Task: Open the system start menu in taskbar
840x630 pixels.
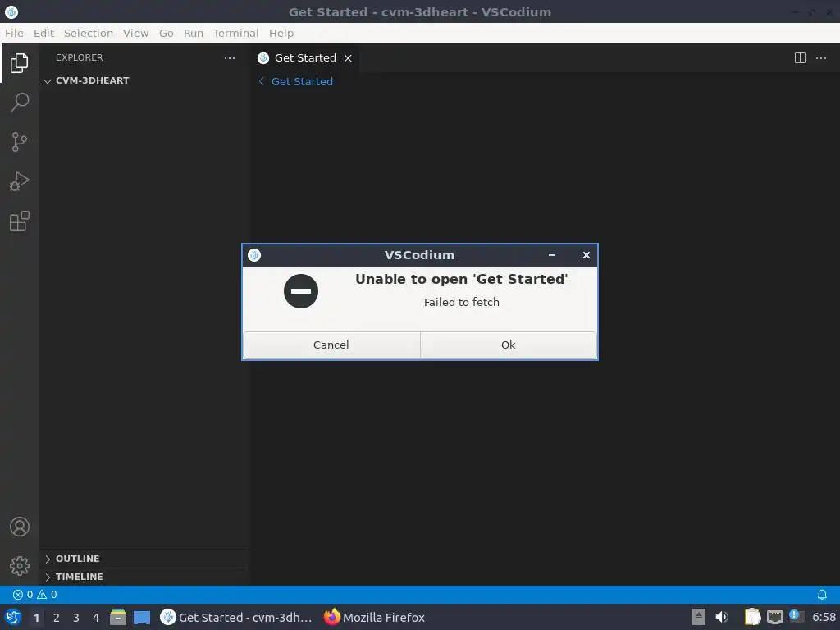Action: point(13,617)
